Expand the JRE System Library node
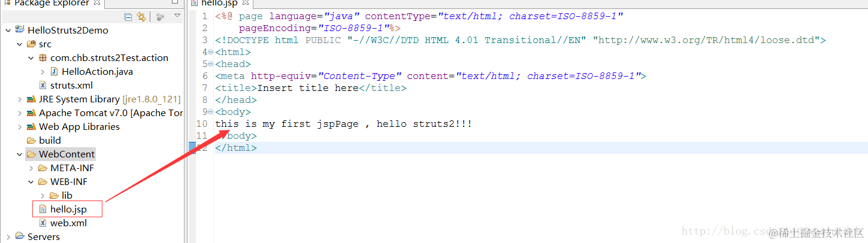 tap(19, 99)
